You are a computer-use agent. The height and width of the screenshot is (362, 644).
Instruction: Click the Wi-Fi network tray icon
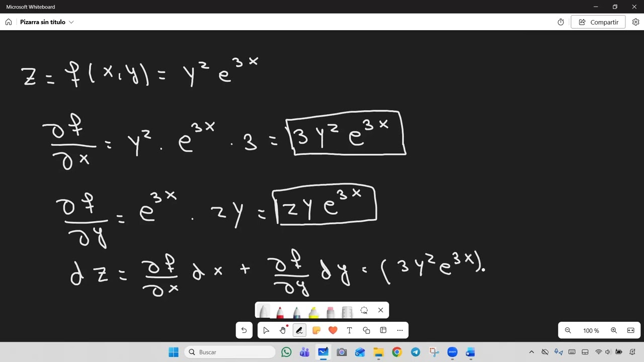[x=598, y=352]
